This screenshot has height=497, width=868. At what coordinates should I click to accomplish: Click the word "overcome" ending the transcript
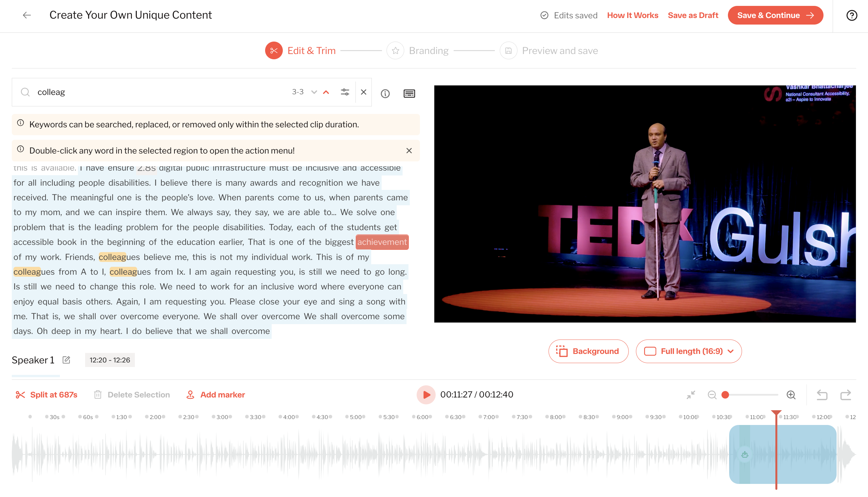point(250,331)
